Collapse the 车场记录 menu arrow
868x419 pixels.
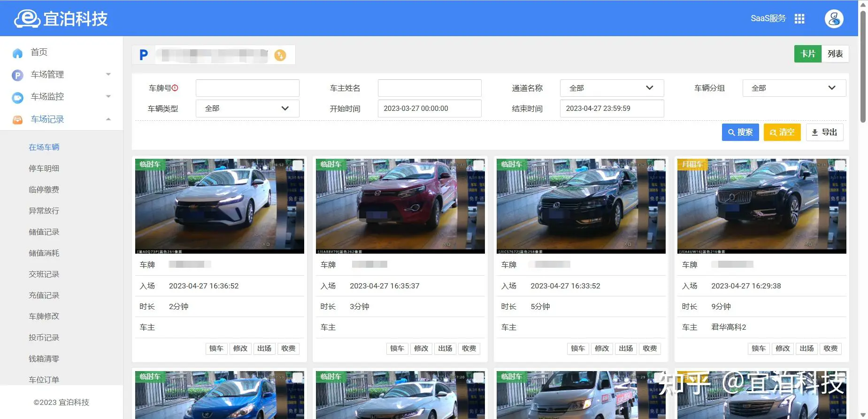pos(108,119)
